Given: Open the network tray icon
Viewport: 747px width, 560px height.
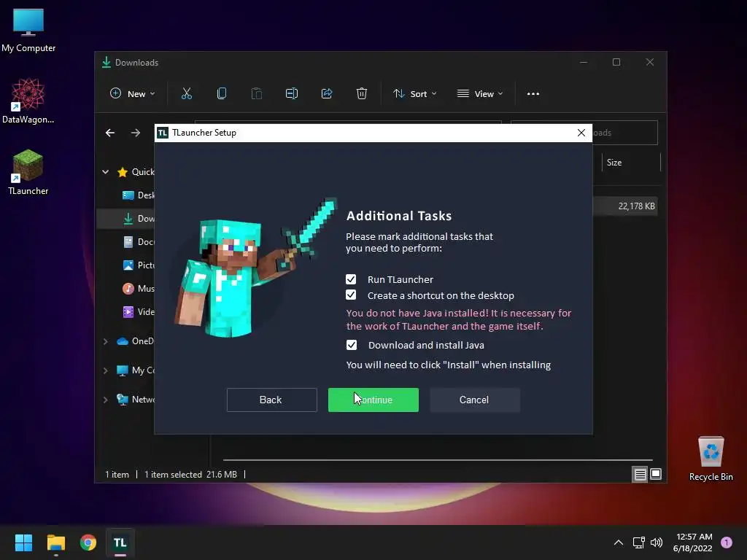Looking at the screenshot, I should 638,542.
